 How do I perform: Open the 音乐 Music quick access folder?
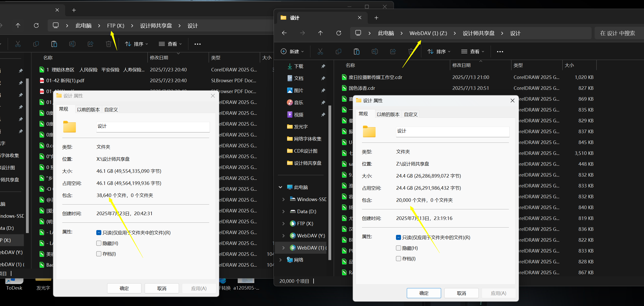pyautogui.click(x=299, y=102)
